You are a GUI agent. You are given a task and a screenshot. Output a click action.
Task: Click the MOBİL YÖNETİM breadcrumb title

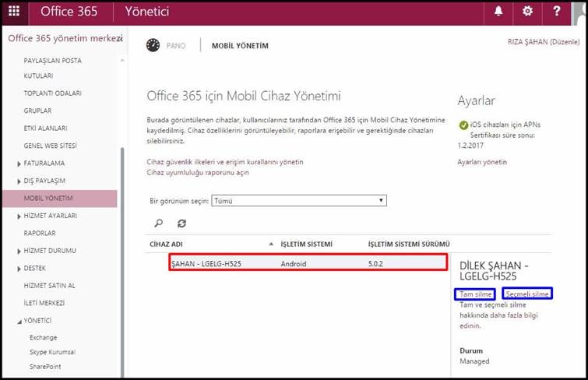click(240, 46)
